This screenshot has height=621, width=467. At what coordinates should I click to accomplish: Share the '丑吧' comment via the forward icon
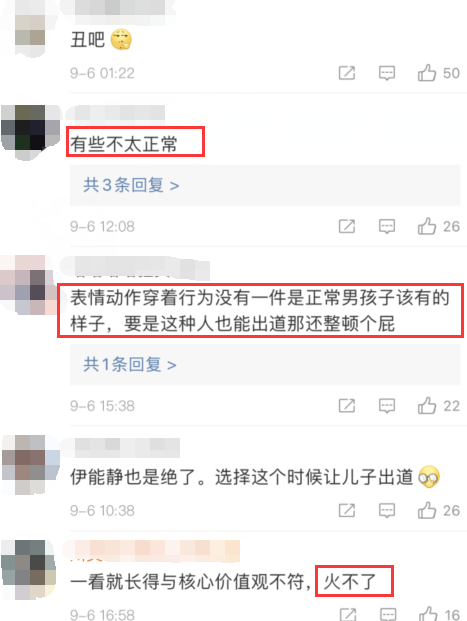(347, 73)
